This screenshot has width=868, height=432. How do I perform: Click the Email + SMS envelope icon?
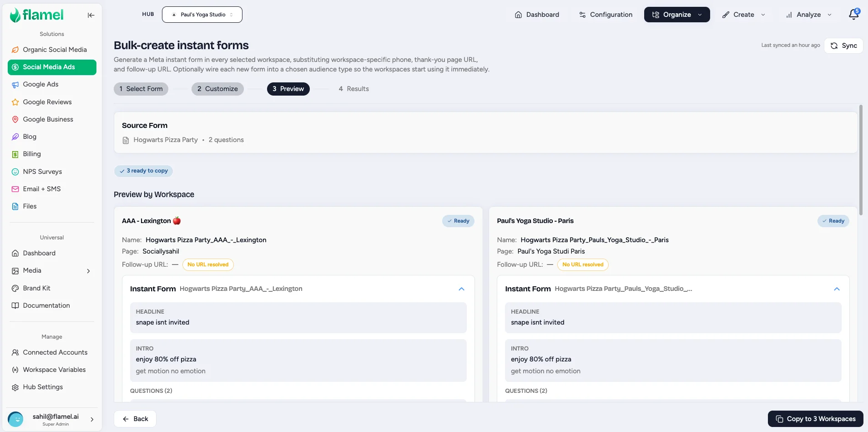pyautogui.click(x=15, y=189)
